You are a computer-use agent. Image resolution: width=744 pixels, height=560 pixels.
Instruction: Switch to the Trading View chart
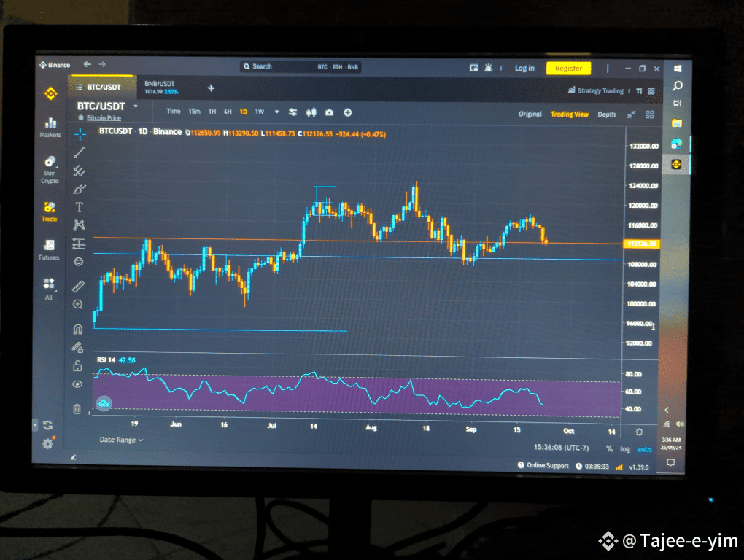(x=570, y=114)
